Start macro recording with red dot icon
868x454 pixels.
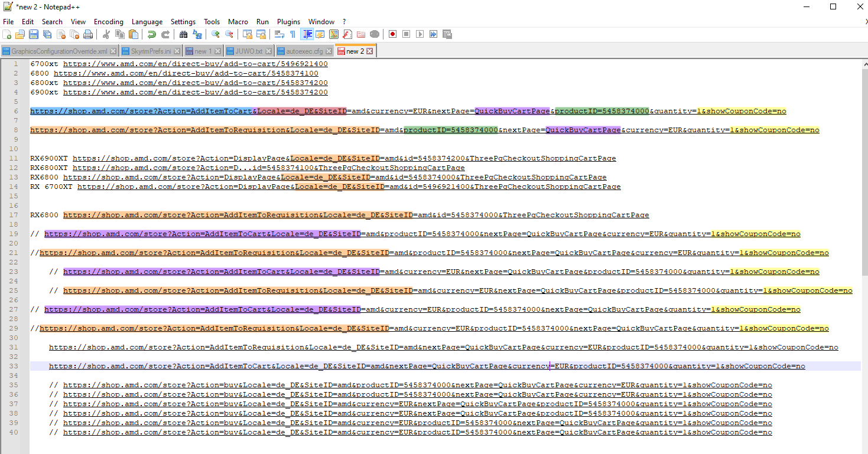392,34
